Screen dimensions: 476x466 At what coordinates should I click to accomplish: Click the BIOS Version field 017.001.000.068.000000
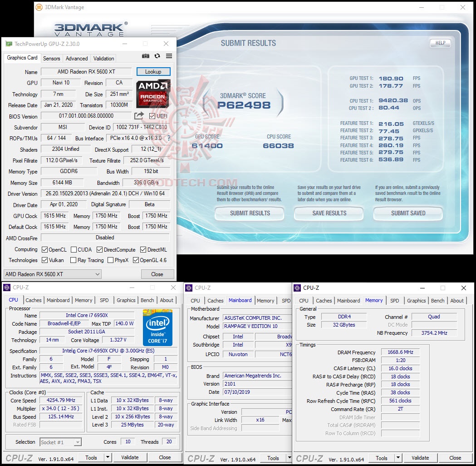(x=86, y=116)
